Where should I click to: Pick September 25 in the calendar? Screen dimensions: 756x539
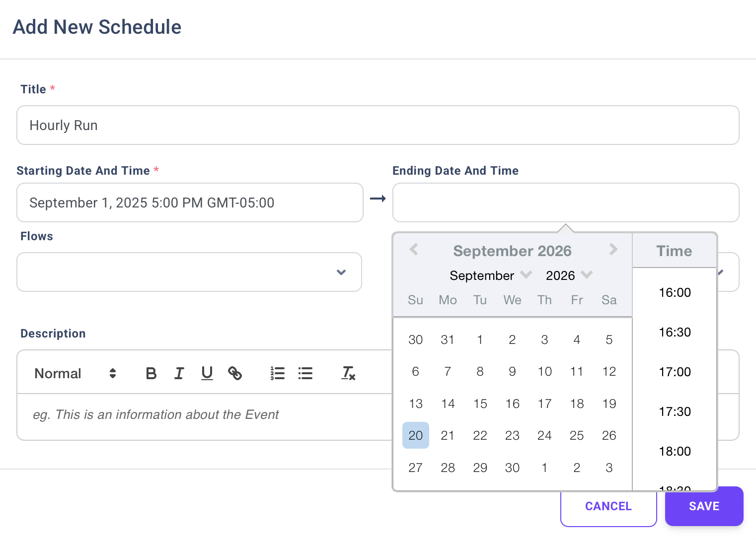(577, 435)
